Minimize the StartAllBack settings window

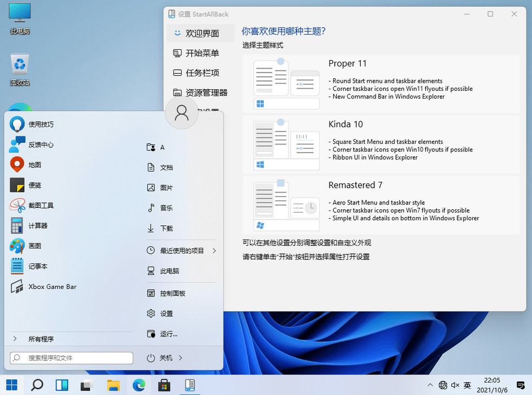coord(467,14)
